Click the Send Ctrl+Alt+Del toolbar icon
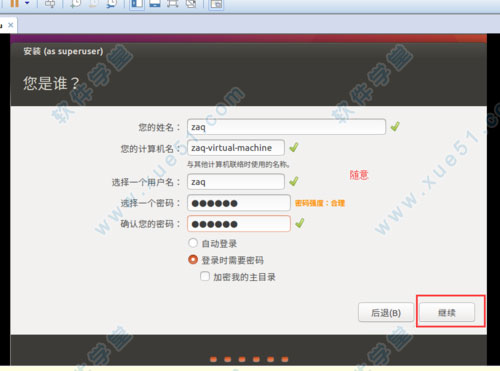 coord(50,3)
